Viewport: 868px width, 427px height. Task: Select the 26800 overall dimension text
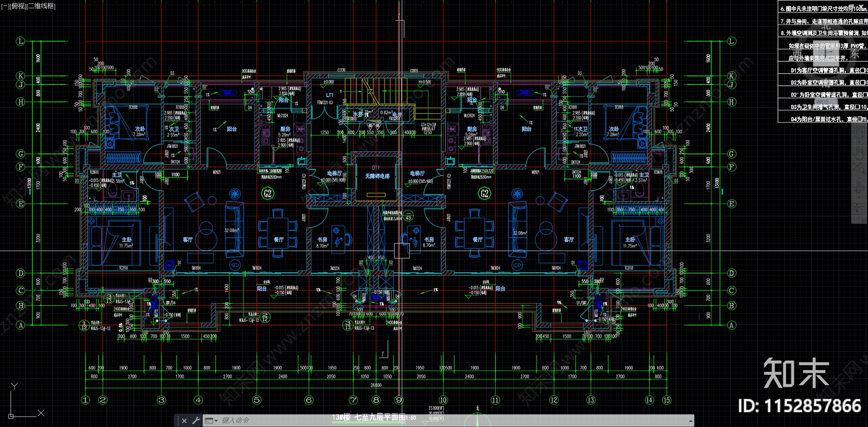pos(376,385)
